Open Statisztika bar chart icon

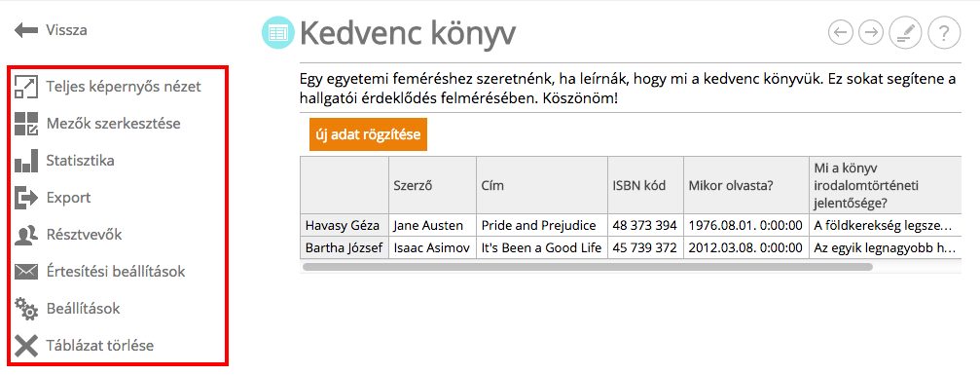click(26, 161)
